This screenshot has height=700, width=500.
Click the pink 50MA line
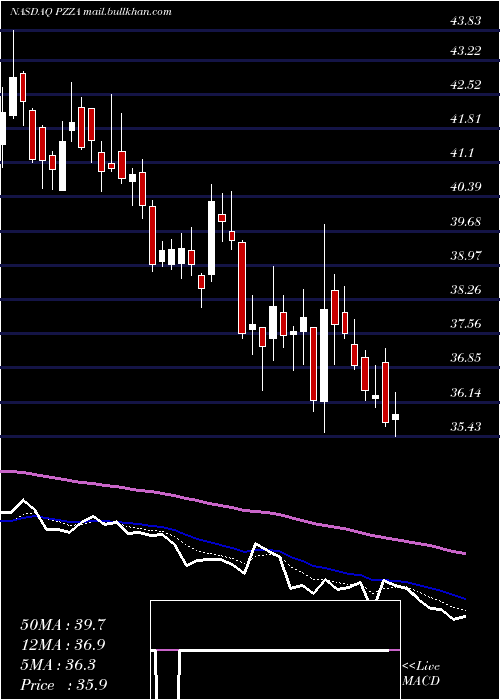click(232, 508)
